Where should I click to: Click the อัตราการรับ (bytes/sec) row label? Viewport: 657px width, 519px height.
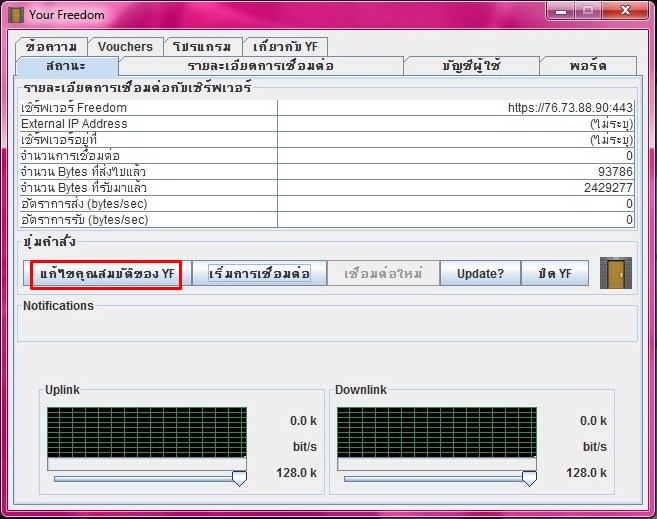85,219
